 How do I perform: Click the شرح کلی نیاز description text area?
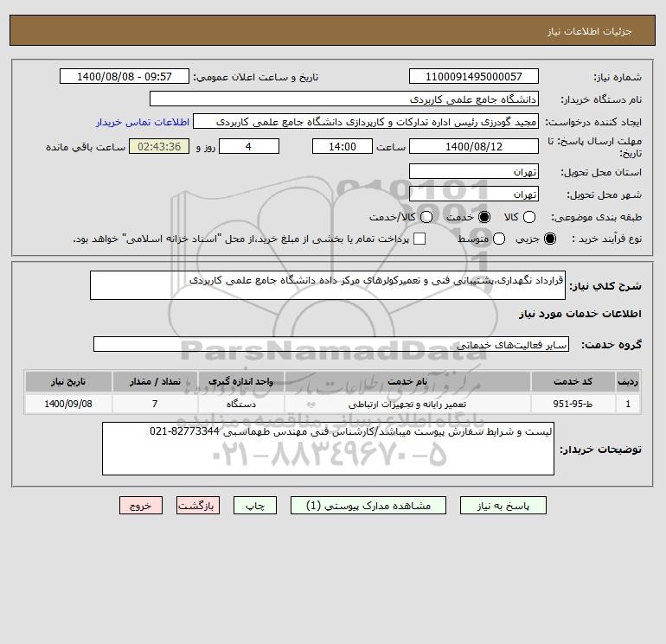[x=328, y=285]
